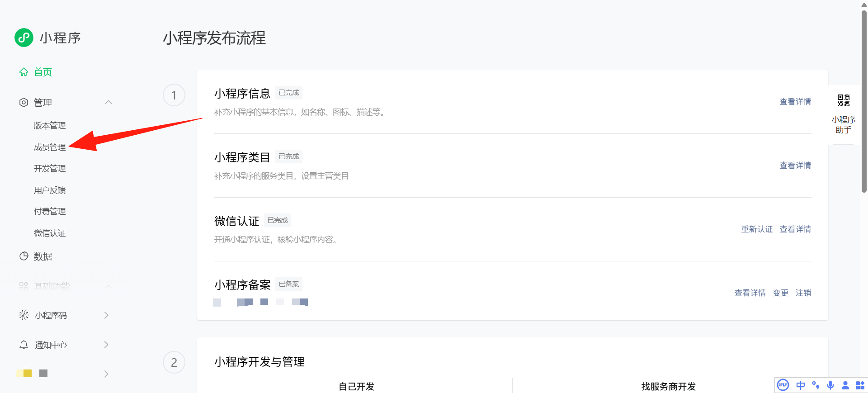
Task: Open the 小程序助手 QR code icon
Action: click(844, 100)
